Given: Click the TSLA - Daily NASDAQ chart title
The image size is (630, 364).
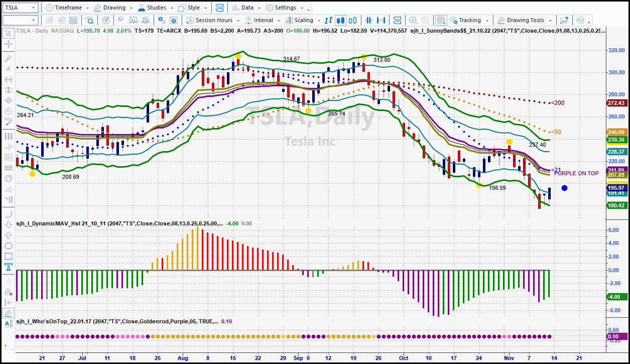Looking at the screenshot, I should pos(45,31).
